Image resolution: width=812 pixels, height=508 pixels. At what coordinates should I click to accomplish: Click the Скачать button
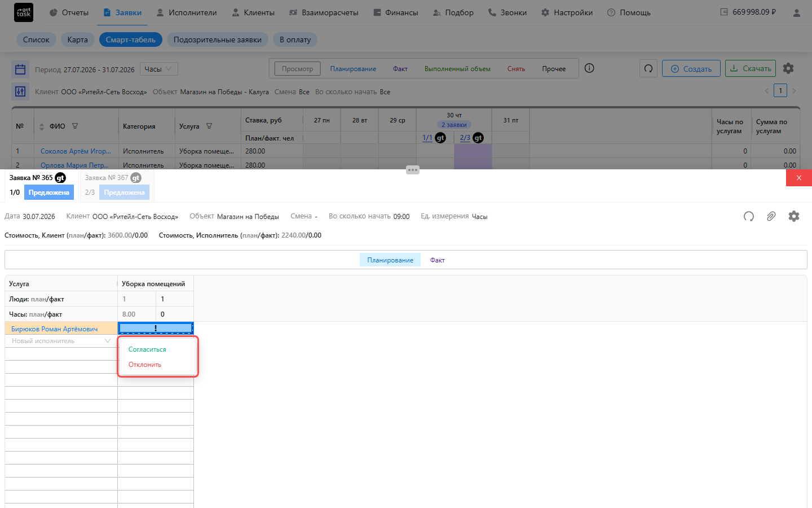click(x=751, y=68)
